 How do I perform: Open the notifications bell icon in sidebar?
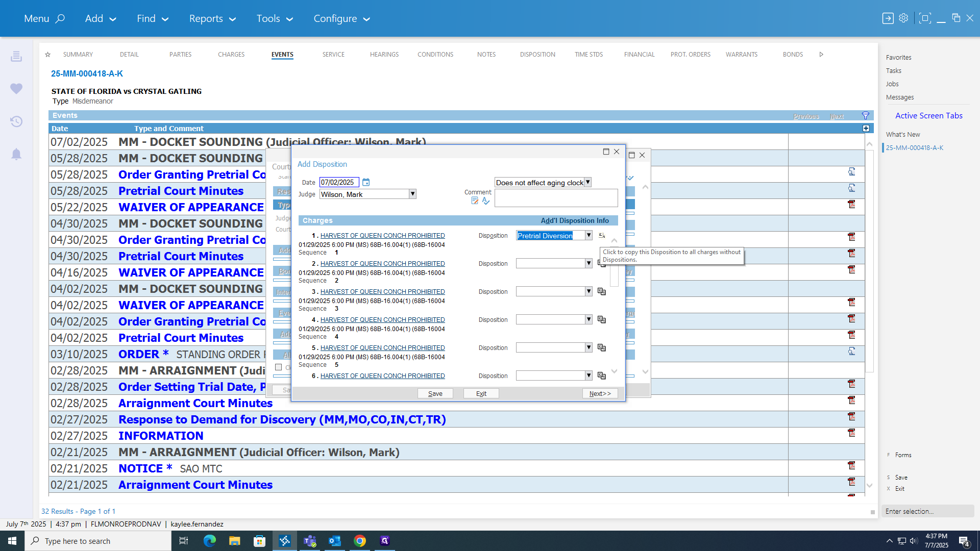16,154
